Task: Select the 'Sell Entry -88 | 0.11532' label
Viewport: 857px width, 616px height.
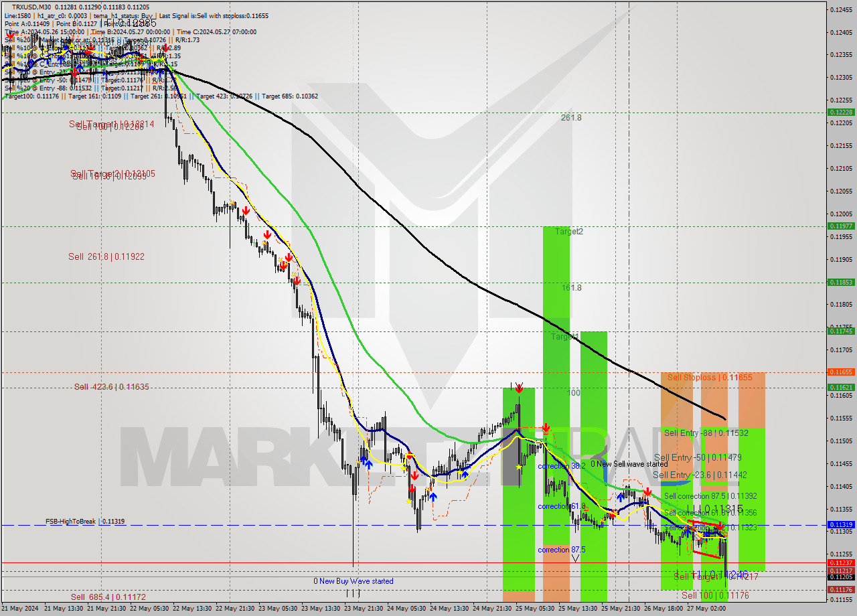Action: [706, 433]
